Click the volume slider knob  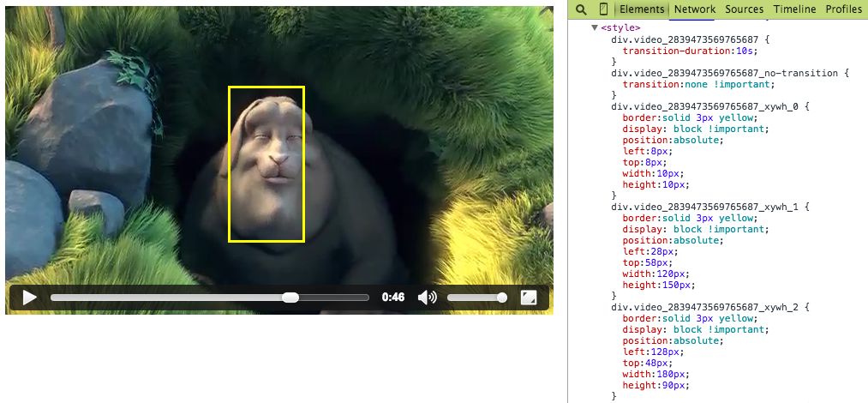tap(502, 298)
